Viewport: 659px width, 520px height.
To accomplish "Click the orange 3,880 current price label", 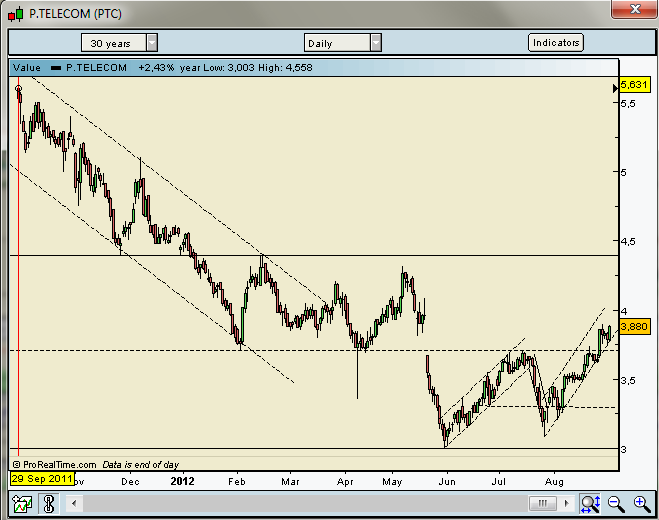I will 634,326.
